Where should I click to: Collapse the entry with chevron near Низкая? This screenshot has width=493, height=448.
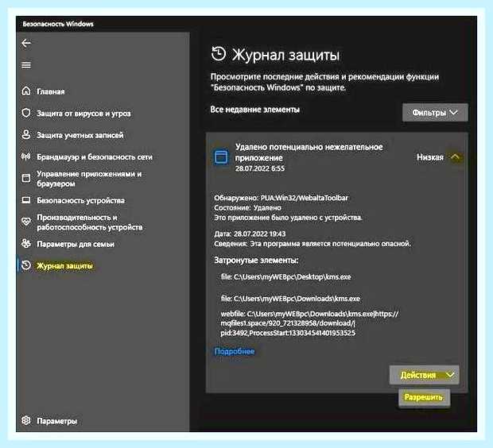click(456, 156)
